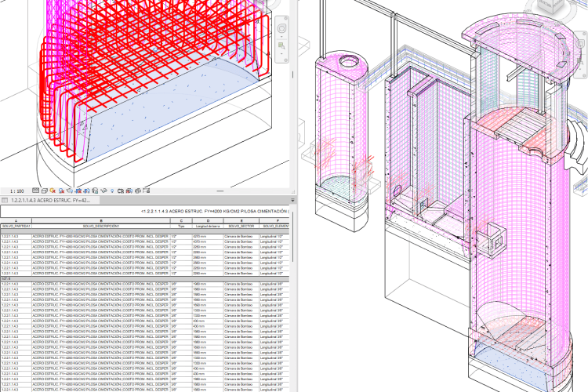This screenshot has height=392, width=588.
Task: Toggle the Show Analytical Model icon
Action: (x=129, y=191)
